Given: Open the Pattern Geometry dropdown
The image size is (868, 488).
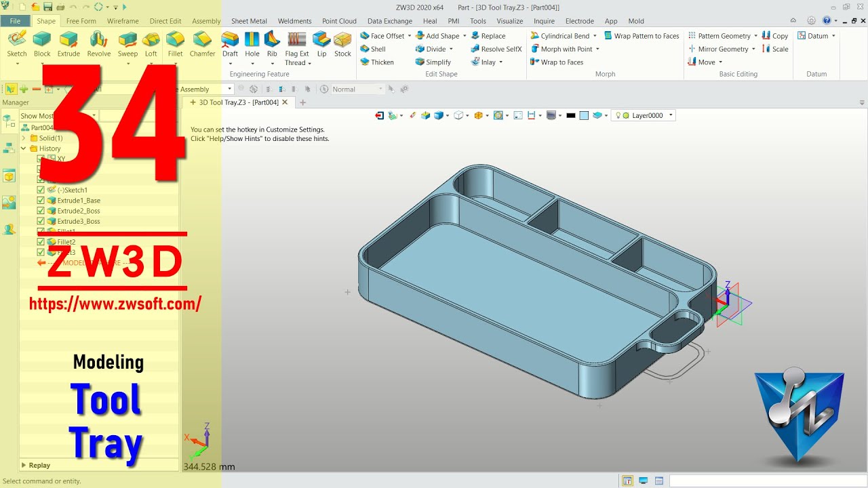Looking at the screenshot, I should 756,36.
